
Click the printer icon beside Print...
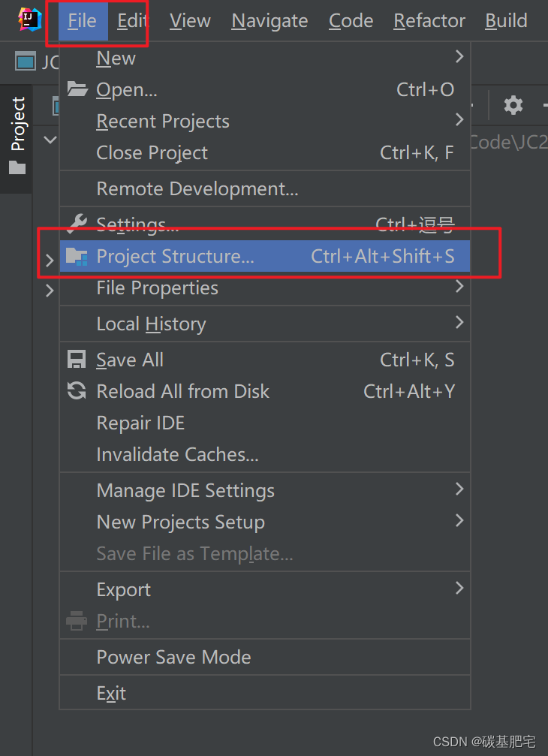click(76, 621)
